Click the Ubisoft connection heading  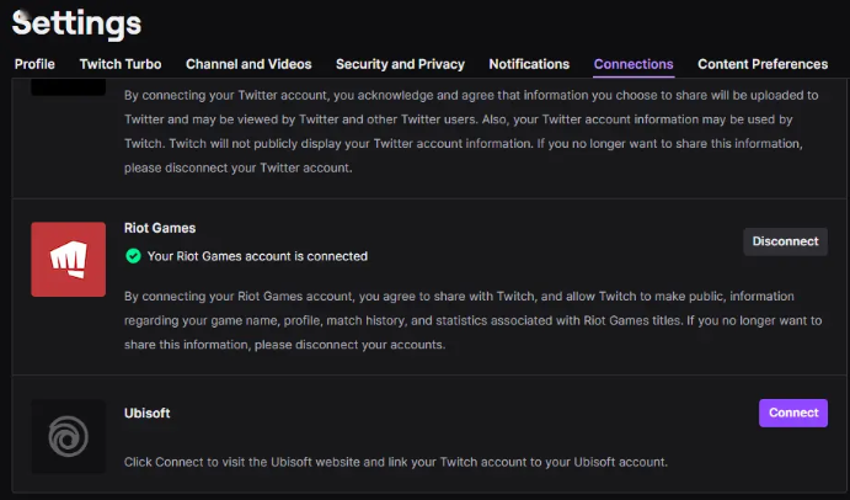tap(147, 413)
